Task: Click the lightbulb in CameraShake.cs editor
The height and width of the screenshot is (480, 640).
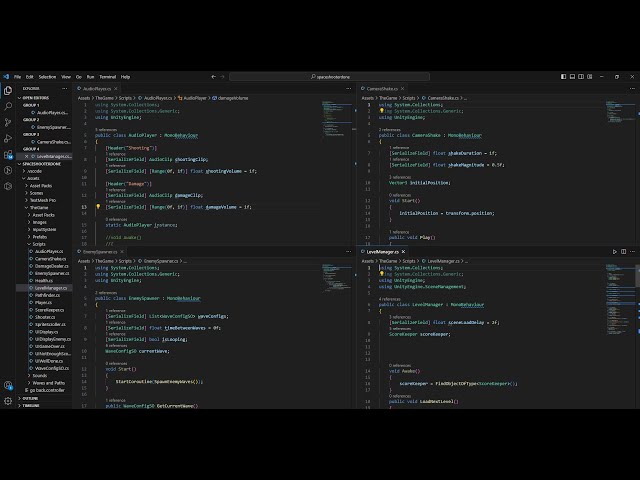Action: tap(382, 111)
